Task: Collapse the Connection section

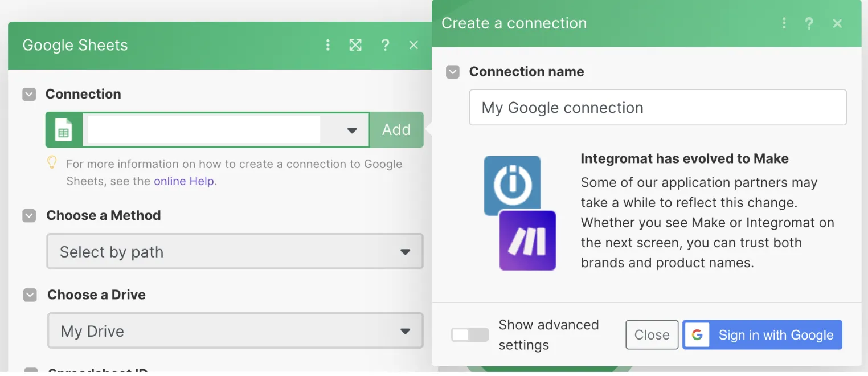Action: pos(28,94)
